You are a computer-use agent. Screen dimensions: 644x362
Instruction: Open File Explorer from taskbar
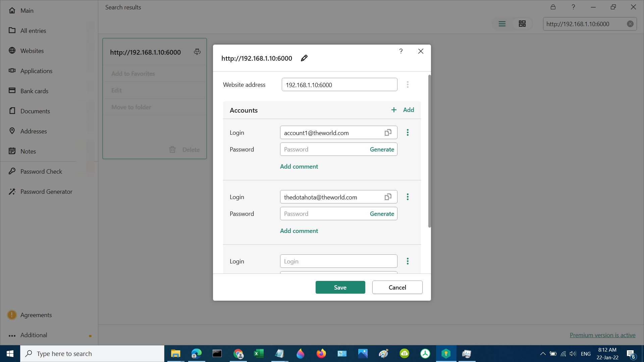(x=175, y=354)
